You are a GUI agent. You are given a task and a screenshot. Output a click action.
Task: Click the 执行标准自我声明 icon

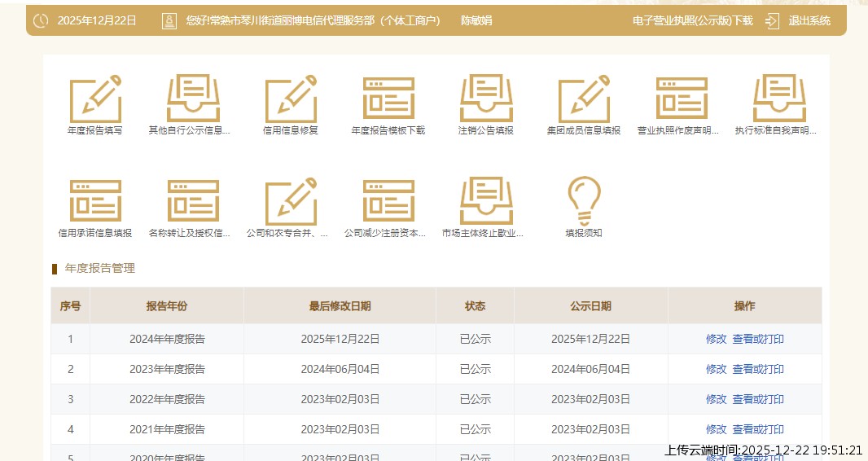(x=779, y=99)
